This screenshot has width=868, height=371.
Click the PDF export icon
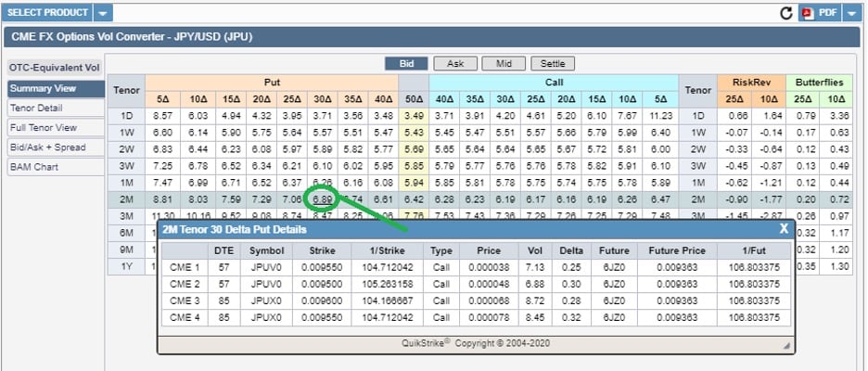807,13
